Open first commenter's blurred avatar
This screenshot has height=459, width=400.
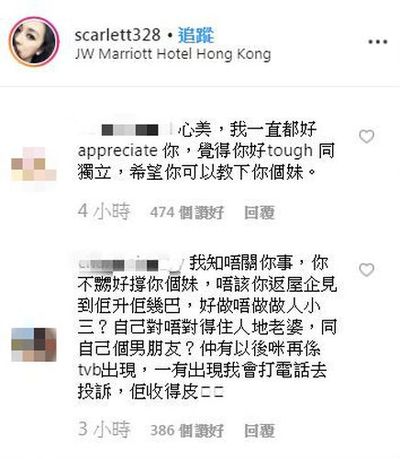[34, 164]
